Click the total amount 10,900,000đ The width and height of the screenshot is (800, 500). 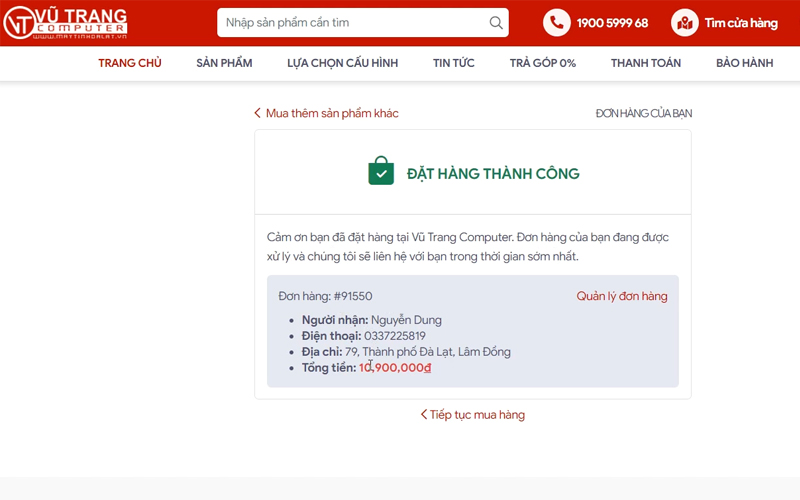click(x=395, y=367)
